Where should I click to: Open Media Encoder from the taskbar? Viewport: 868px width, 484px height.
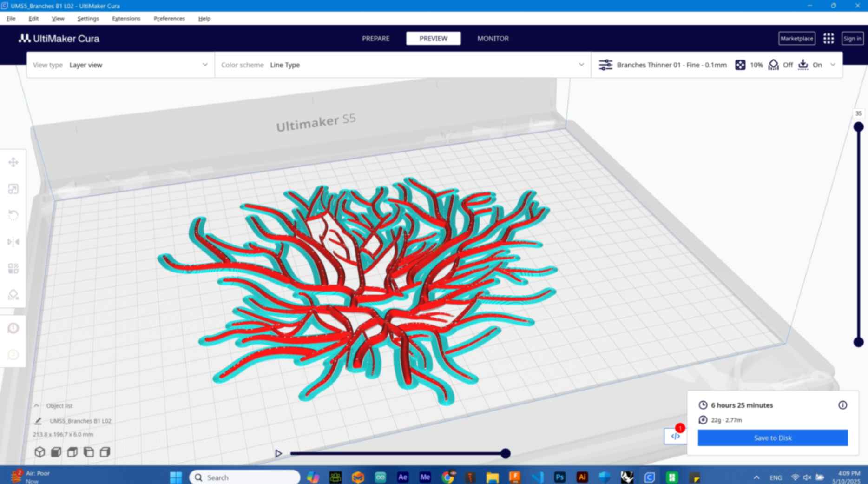[x=425, y=477]
